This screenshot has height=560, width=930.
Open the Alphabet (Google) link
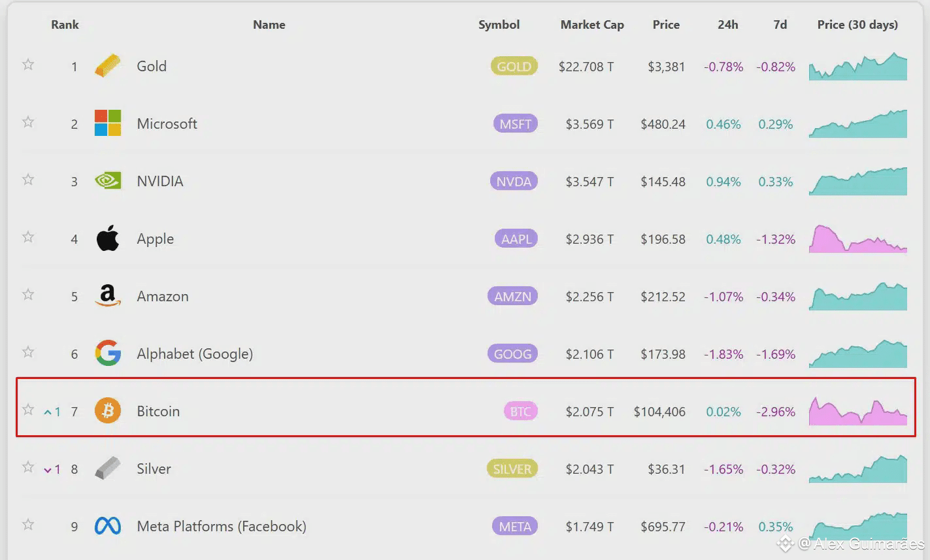click(x=195, y=354)
